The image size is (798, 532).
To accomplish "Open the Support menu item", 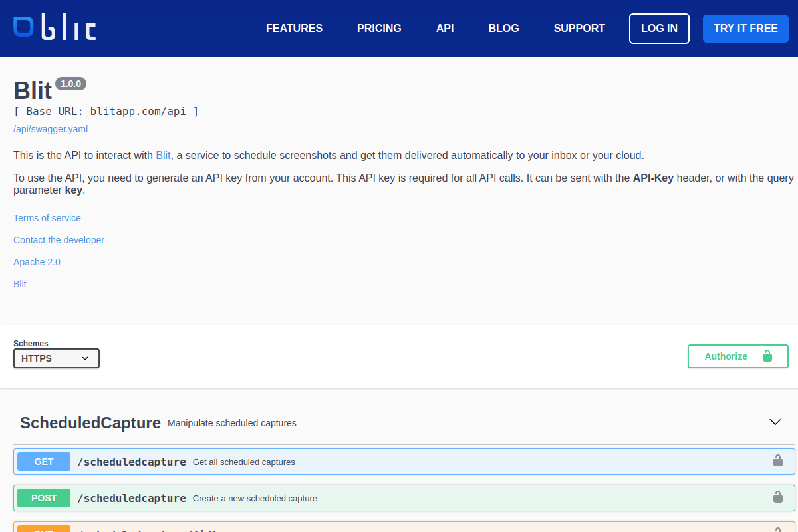I will (579, 29).
